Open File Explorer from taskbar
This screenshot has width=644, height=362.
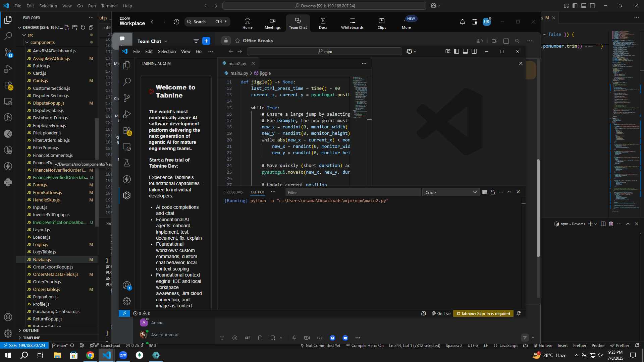coord(57,355)
